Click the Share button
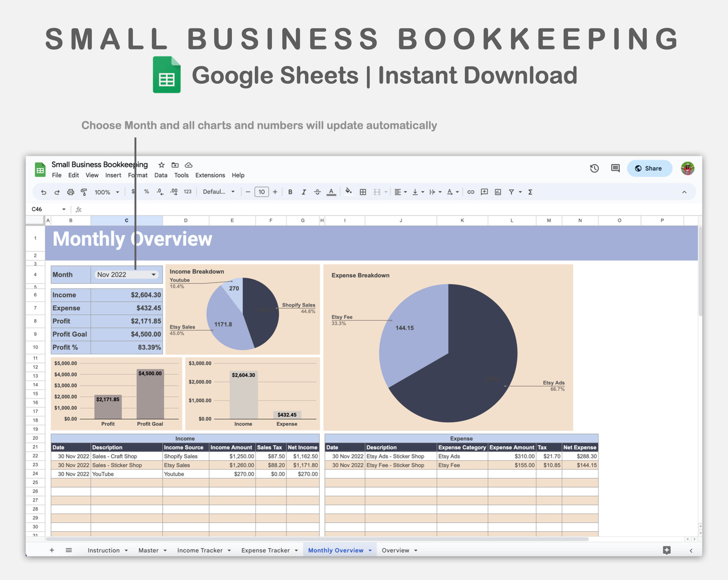The image size is (728, 580). pos(649,168)
